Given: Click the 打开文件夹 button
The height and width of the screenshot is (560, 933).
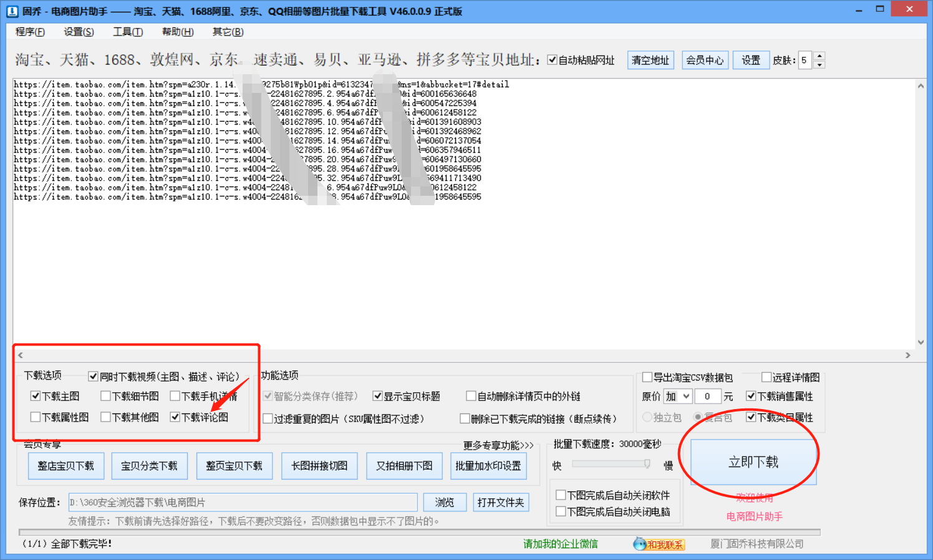Looking at the screenshot, I should pos(501,502).
